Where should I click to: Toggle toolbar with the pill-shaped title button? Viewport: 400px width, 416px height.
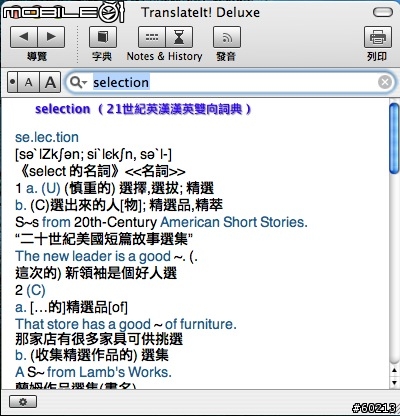click(x=383, y=12)
